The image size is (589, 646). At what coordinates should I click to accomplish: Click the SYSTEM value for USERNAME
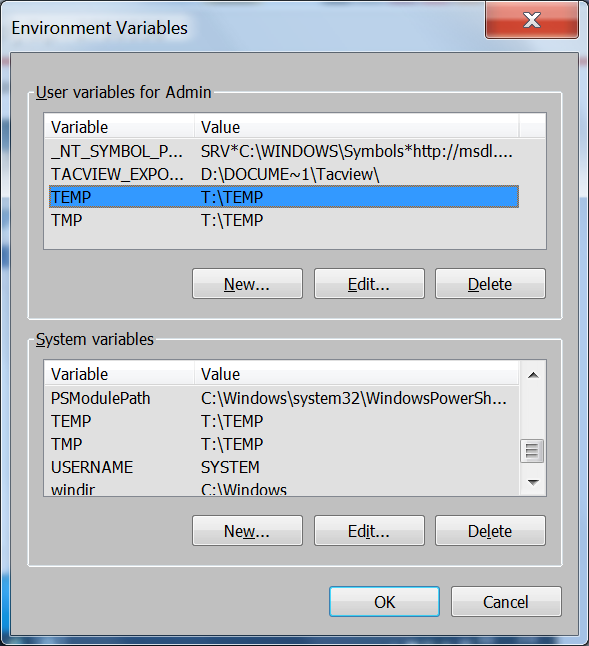(x=230, y=467)
